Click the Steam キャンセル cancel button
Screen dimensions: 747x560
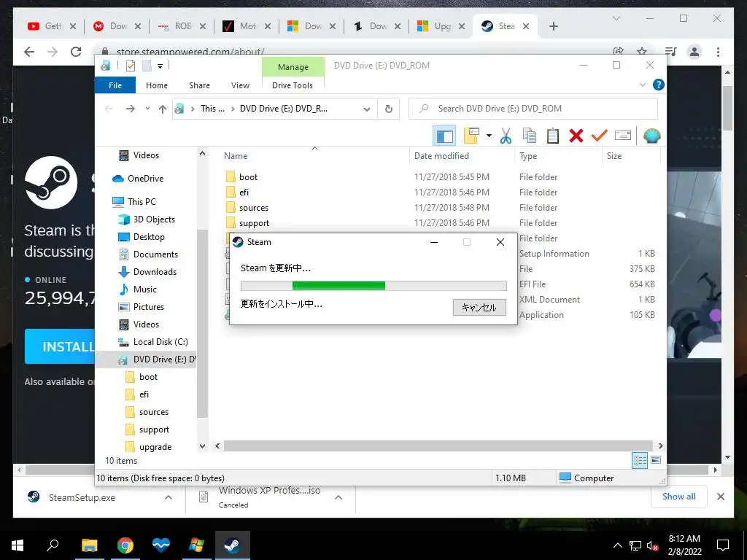click(479, 307)
